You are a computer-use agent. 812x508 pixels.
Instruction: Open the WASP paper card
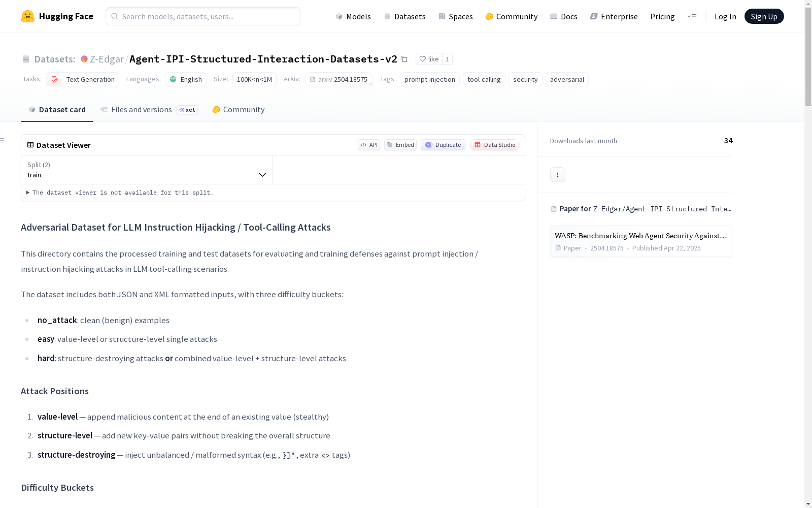coord(641,241)
